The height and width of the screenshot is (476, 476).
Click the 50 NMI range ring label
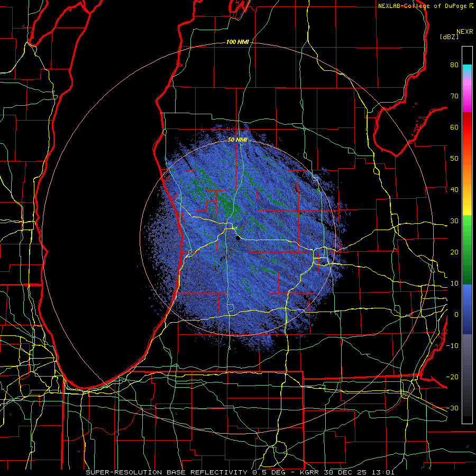point(237,140)
